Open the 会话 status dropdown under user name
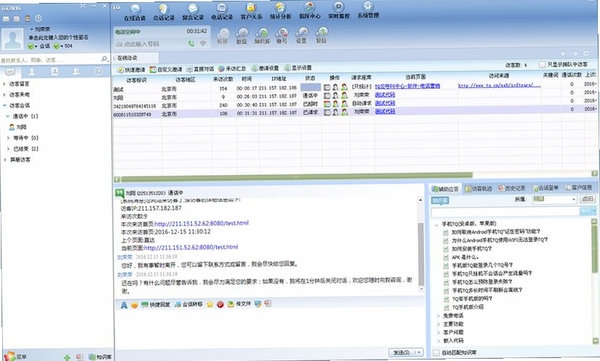600x361 pixels. [36, 46]
